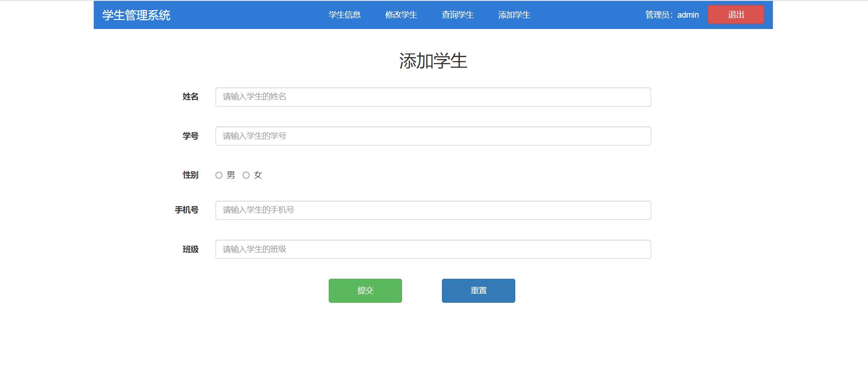Click the 添加学生 page heading
Viewport: 868px width, 383px height.
(433, 61)
